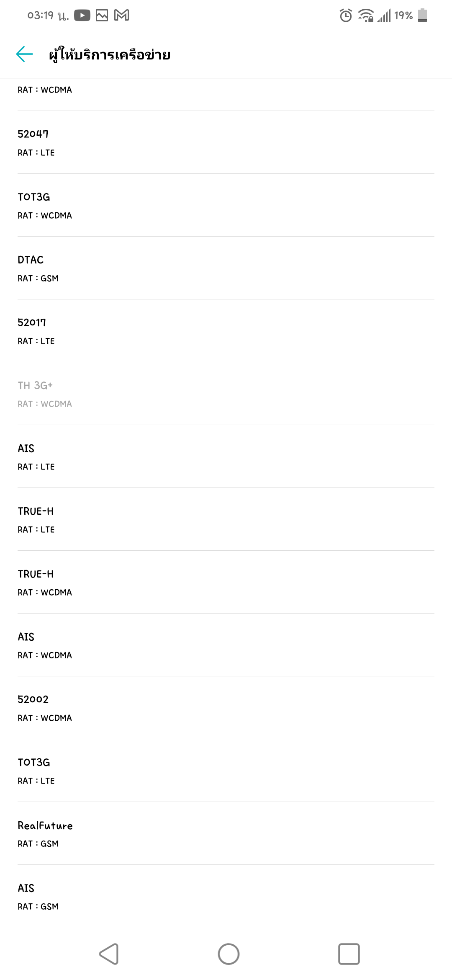
Task: Tap the Gmail notification icon in the status bar
Action: tap(121, 15)
